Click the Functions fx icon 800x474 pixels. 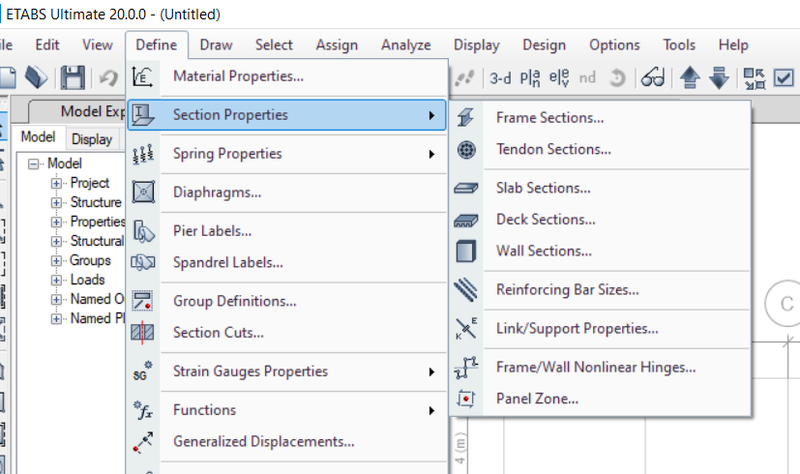(143, 410)
